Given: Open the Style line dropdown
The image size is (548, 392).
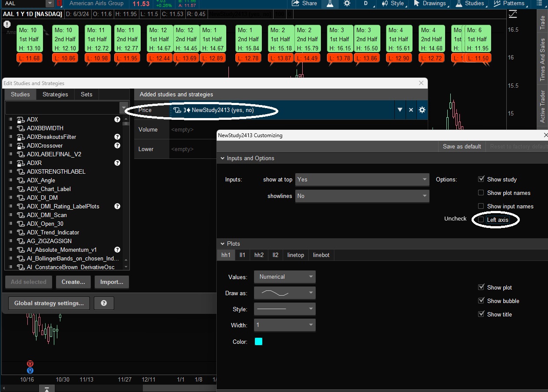Looking at the screenshot, I should click(x=285, y=309).
